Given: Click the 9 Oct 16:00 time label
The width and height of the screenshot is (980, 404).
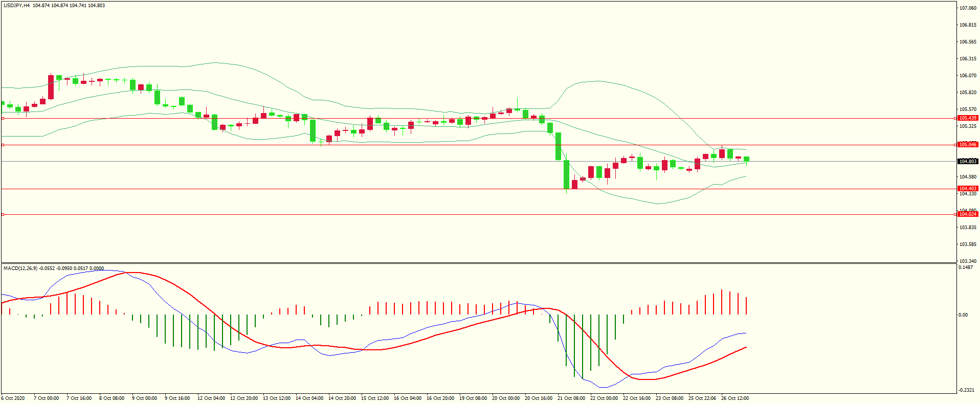Looking at the screenshot, I should 177,398.
